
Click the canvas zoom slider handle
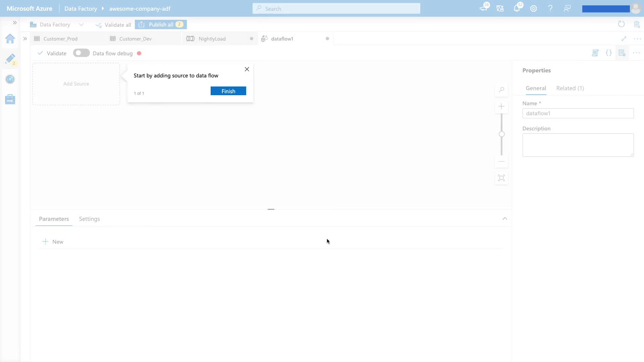[502, 134]
